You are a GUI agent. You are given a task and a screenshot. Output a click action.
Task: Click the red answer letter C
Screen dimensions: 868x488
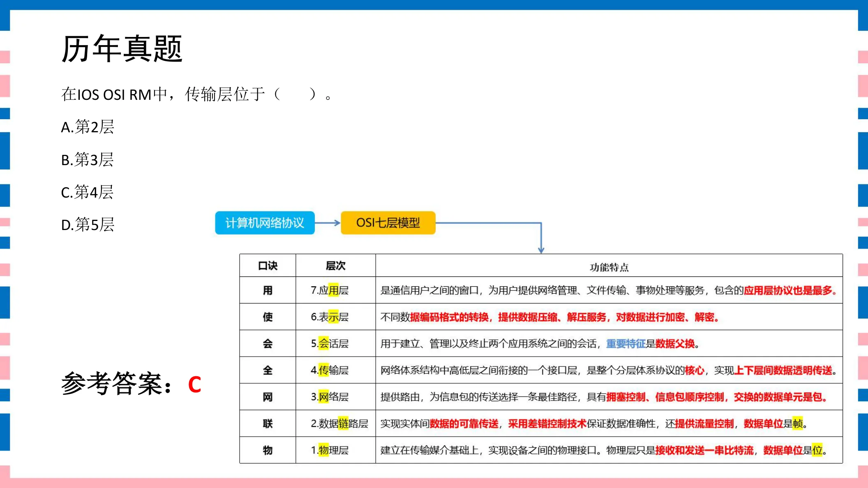[194, 385]
